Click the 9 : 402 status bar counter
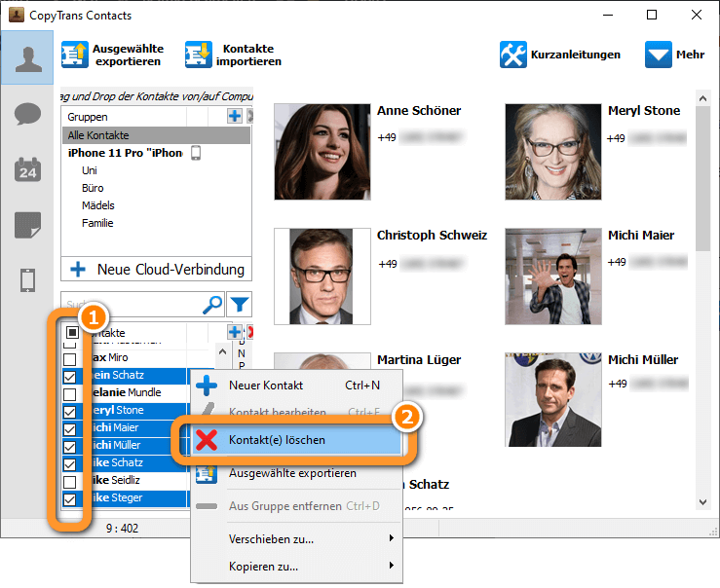 [122, 529]
